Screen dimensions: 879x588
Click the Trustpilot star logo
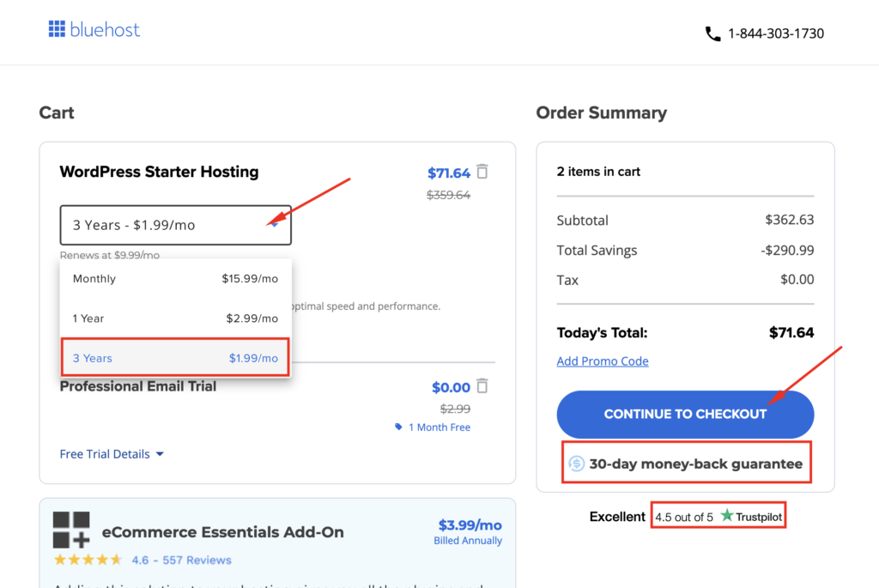727,517
